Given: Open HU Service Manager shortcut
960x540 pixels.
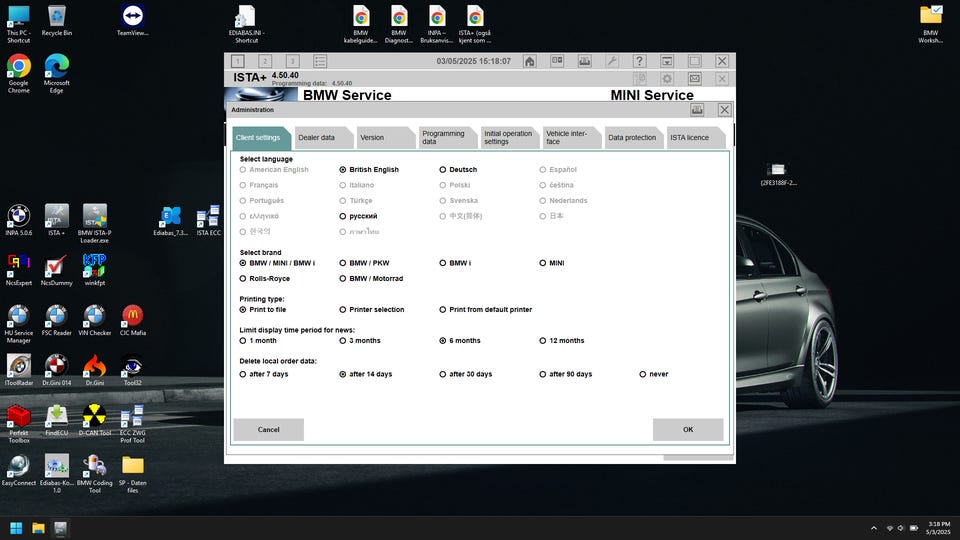Looking at the screenshot, I should 18,324.
